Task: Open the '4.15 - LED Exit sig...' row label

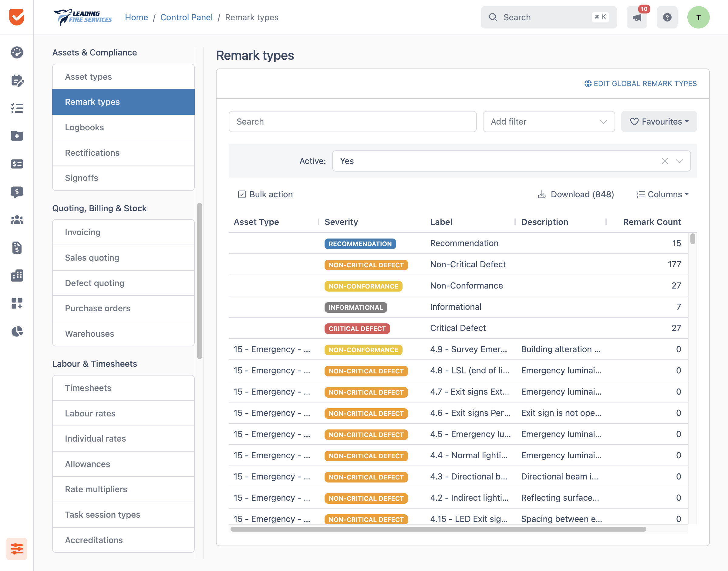Action: click(x=469, y=519)
